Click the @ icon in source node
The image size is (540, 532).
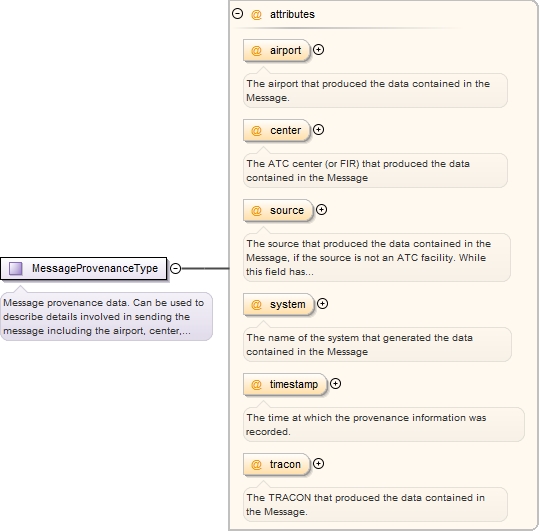pyautogui.click(x=256, y=210)
